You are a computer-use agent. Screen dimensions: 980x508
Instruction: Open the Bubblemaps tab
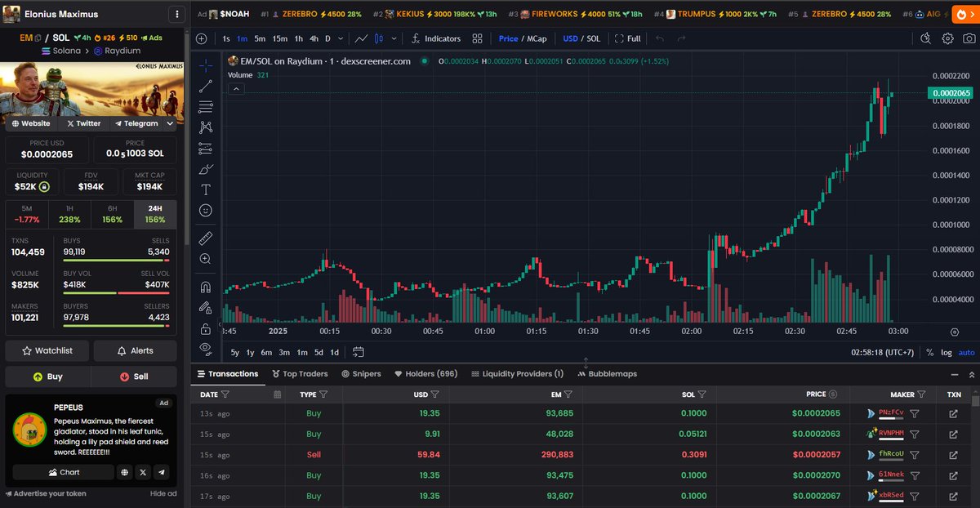pos(607,373)
